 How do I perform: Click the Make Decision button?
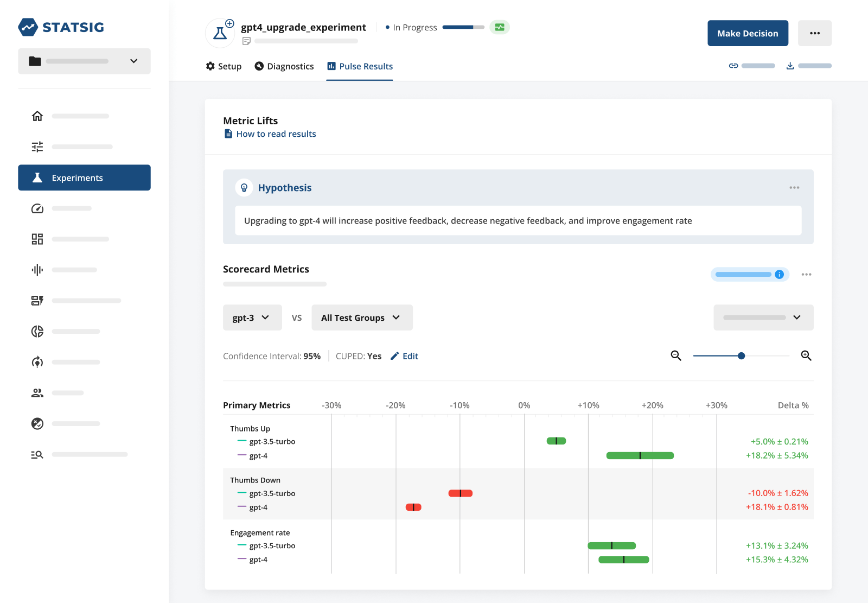(748, 33)
